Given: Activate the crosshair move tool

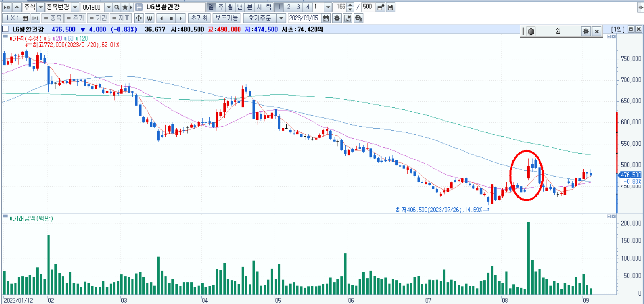Looking at the screenshot, I should 139,18.
